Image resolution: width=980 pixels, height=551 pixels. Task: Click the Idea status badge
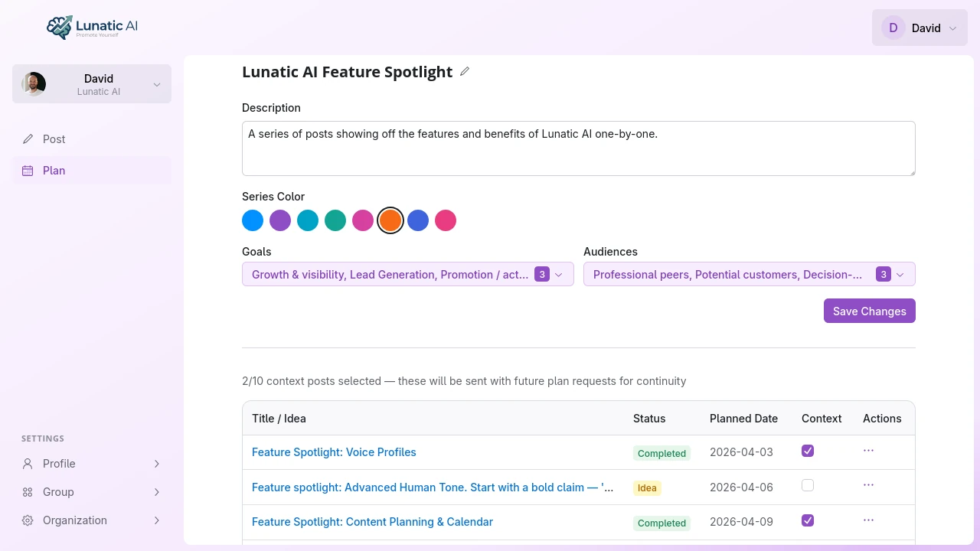647,487
